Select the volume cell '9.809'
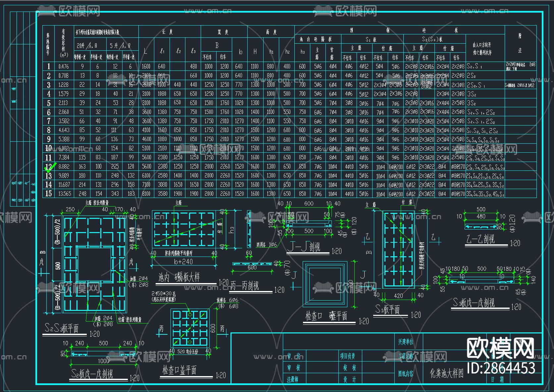 click(64, 175)
